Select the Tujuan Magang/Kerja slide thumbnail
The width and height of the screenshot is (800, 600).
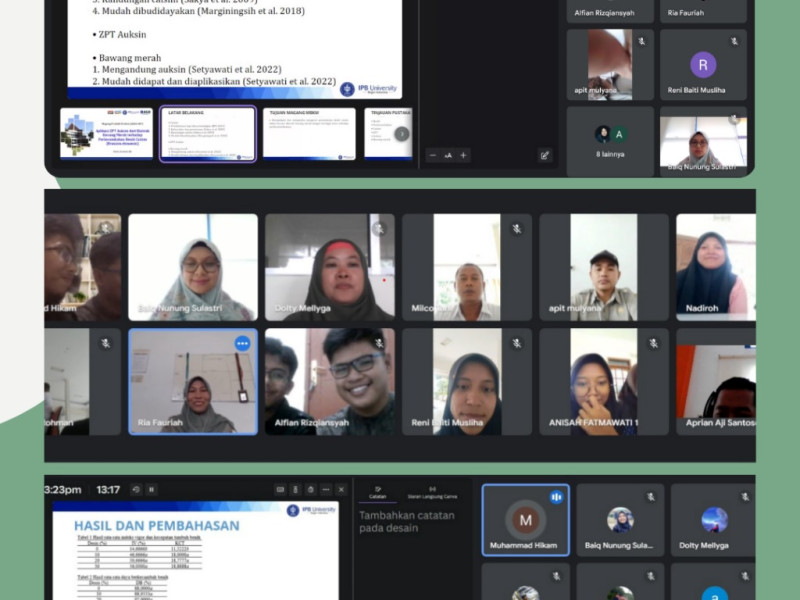click(x=309, y=134)
